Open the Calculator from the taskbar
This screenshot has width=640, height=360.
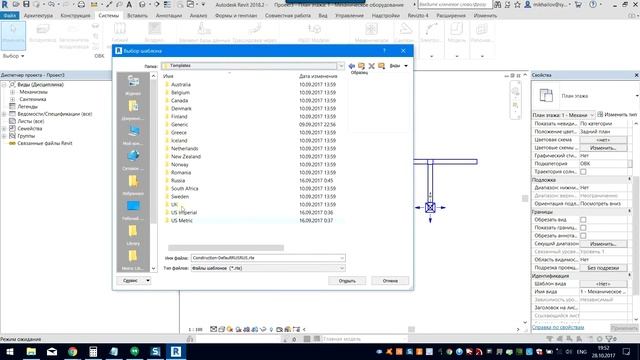click(x=93, y=351)
